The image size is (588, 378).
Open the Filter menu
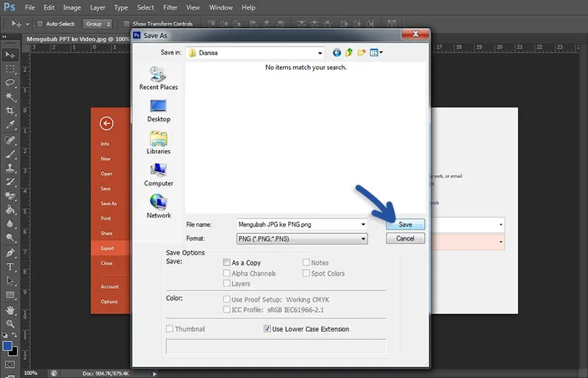click(171, 7)
